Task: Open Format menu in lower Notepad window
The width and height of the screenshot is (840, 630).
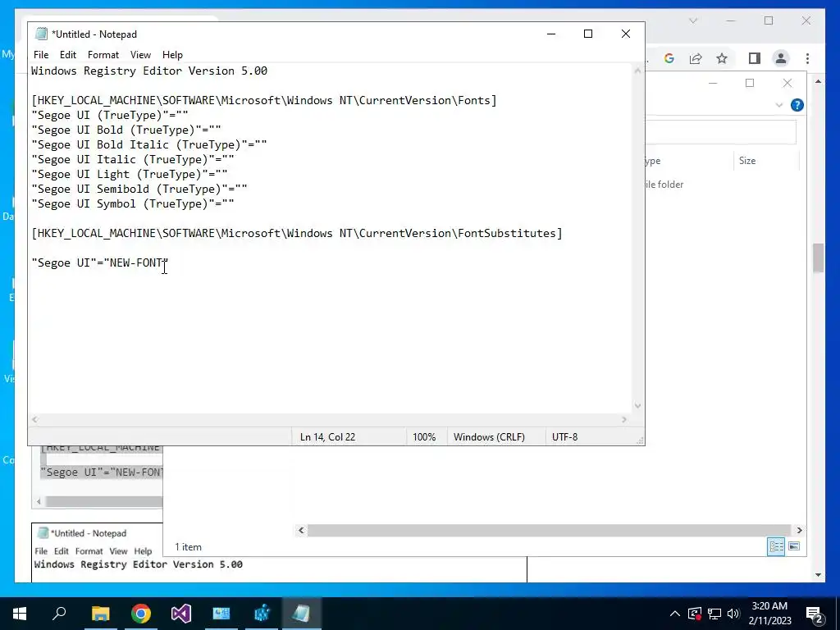Action: coord(89,550)
